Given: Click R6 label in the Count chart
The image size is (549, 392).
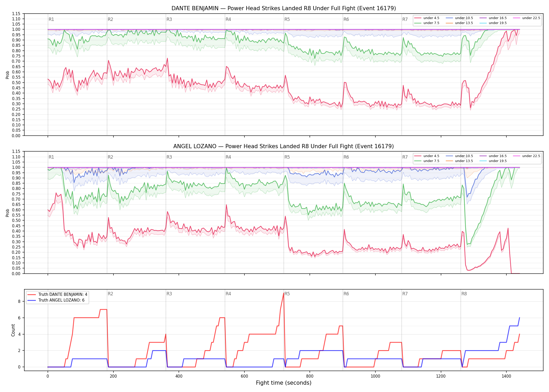Looking at the screenshot, I should pyautogui.click(x=346, y=294).
